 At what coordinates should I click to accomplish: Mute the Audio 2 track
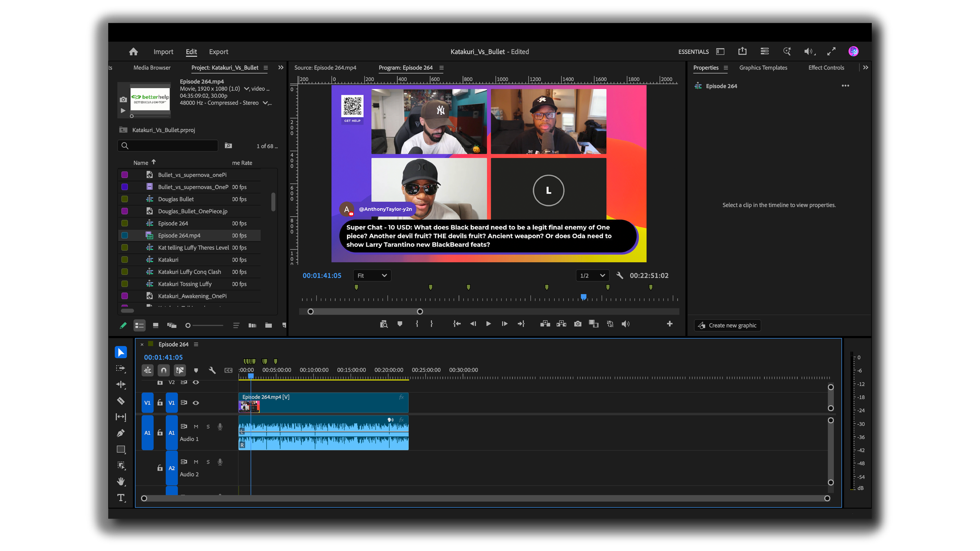[196, 462]
